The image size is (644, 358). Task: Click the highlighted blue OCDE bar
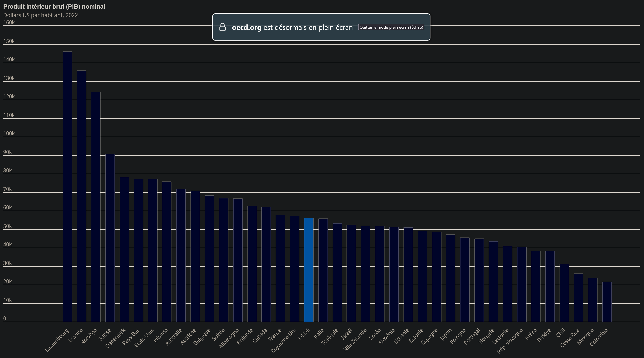point(309,270)
